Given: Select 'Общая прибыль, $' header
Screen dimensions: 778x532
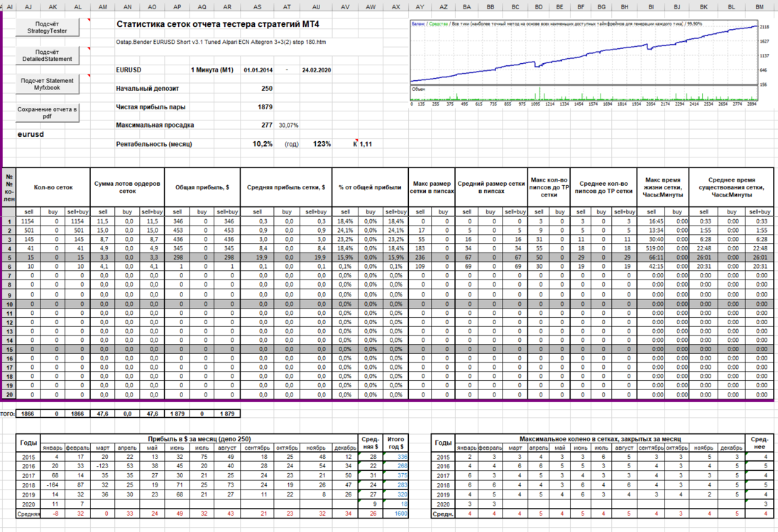Looking at the screenshot, I should click(x=202, y=187).
